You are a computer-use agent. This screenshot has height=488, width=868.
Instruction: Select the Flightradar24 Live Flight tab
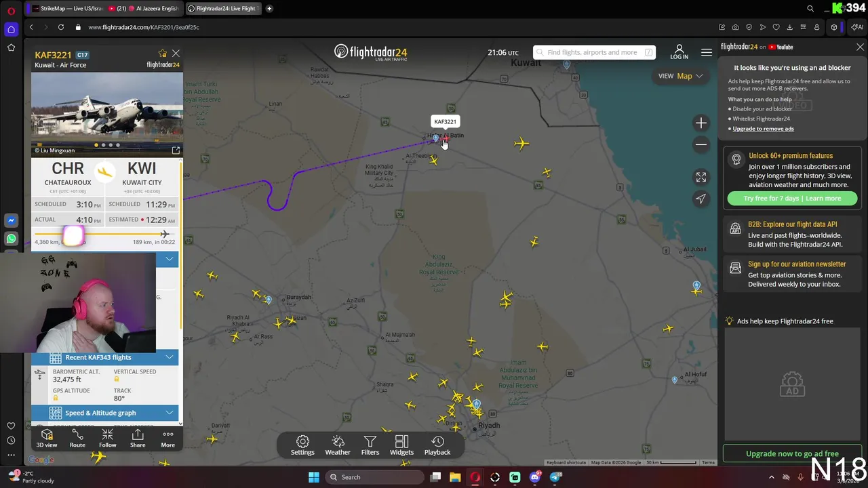(x=222, y=9)
